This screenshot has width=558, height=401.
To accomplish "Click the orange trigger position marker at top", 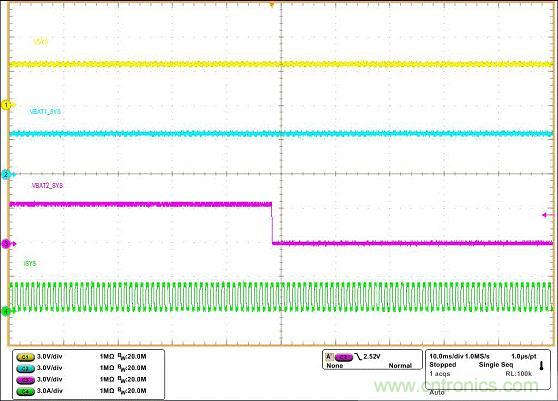I will pyautogui.click(x=272, y=5).
